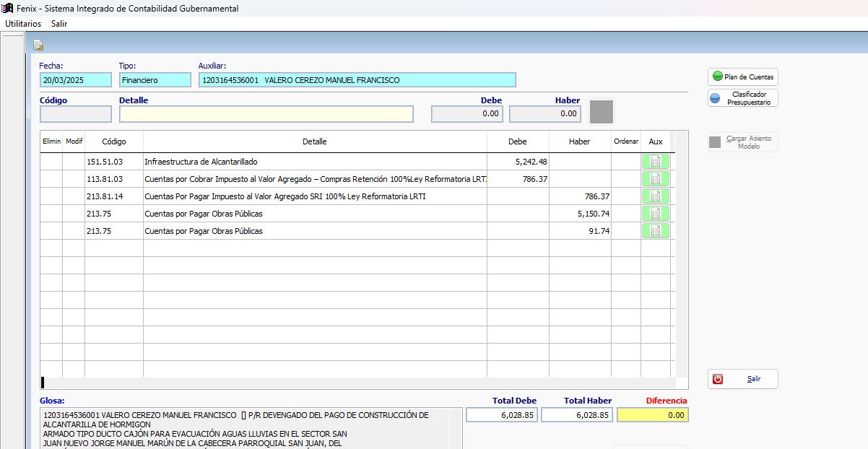The image size is (868, 449).
Task: Click the document icon in the top toolbar
Action: [38, 45]
